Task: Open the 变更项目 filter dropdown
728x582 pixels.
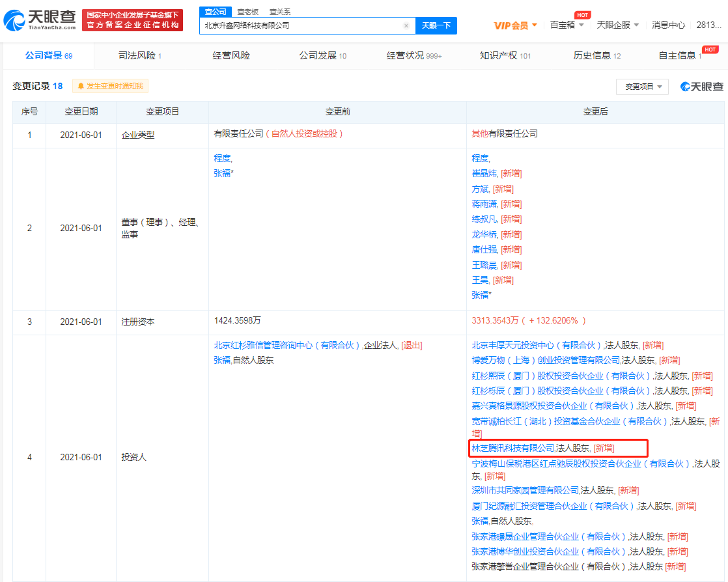Action: pyautogui.click(x=642, y=87)
